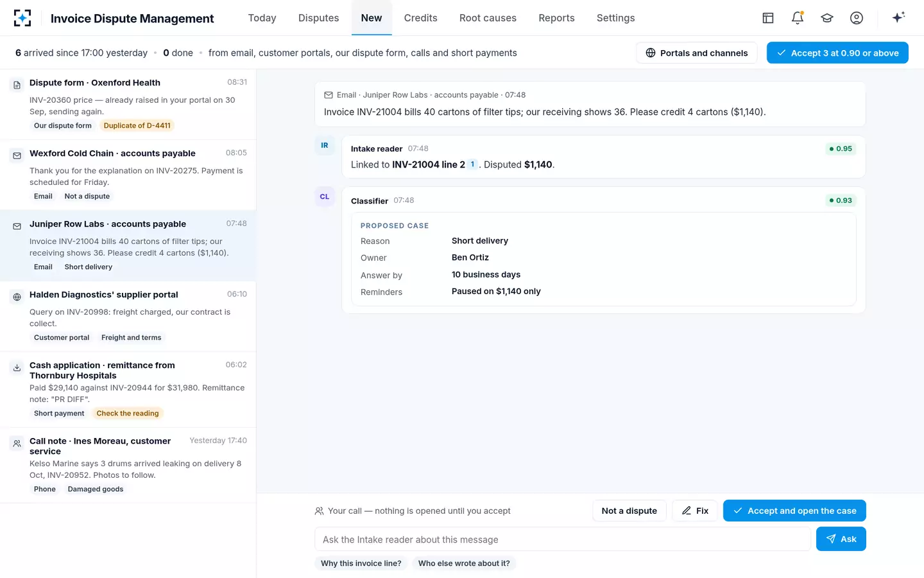This screenshot has width=924, height=578.
Task: Click the 'Damaged goods' tag
Action: coord(96,489)
